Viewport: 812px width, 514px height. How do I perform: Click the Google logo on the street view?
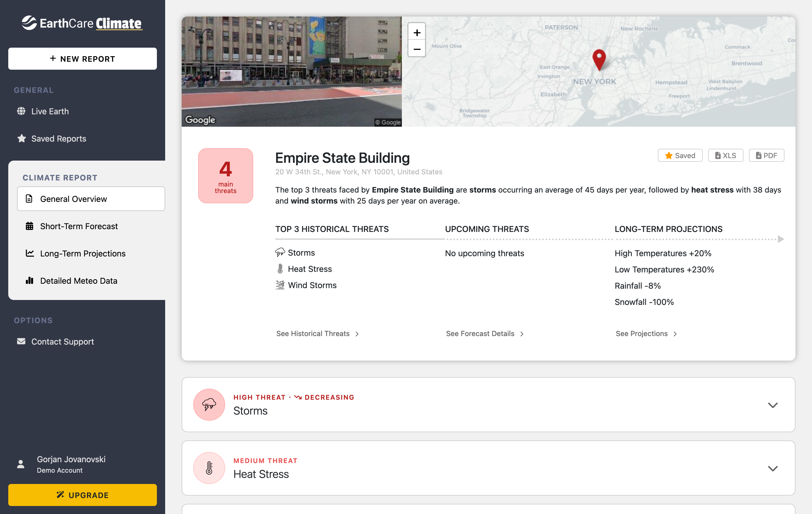coord(200,120)
